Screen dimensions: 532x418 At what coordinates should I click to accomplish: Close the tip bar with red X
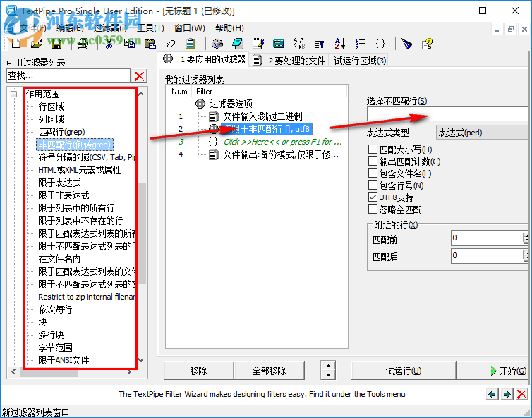tap(521, 394)
